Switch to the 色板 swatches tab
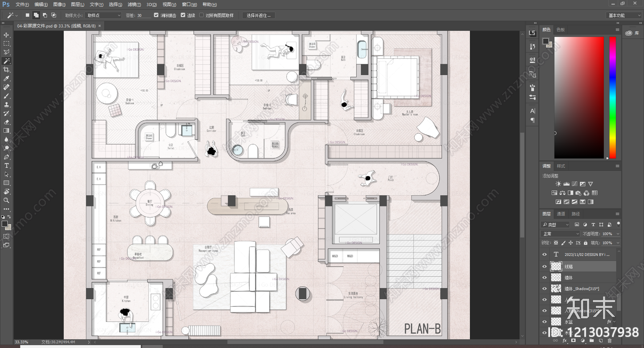The height and width of the screenshot is (348, 644). point(561,30)
